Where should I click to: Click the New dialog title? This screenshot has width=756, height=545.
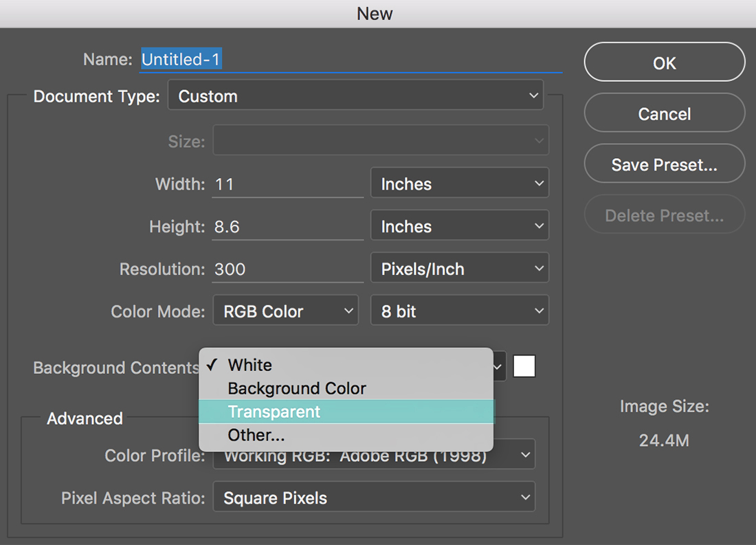tap(375, 14)
